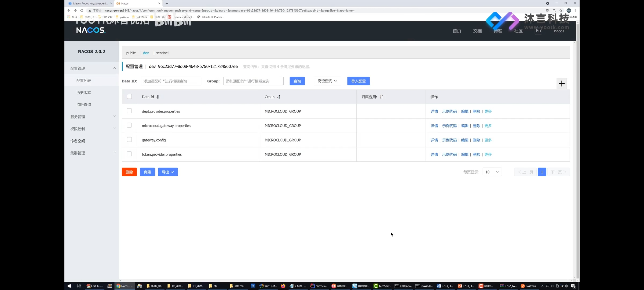This screenshot has height=290, width=644.
Task: Select the dept.provider.properties row checkbox
Action: tap(129, 111)
